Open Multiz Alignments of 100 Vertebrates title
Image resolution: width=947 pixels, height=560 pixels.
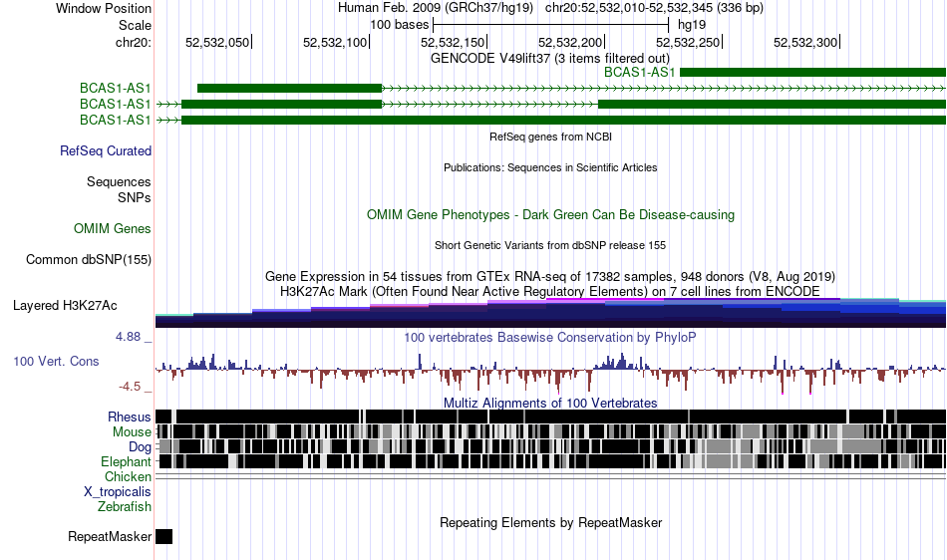coord(550,404)
